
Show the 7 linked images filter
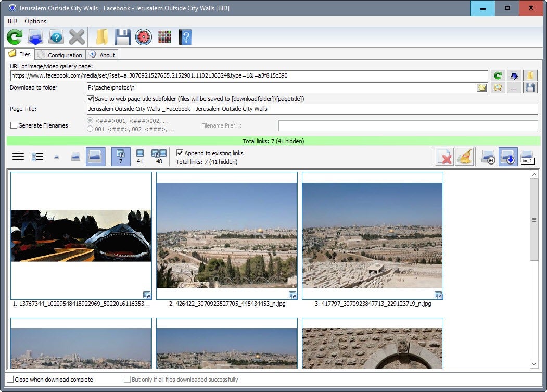coord(121,156)
